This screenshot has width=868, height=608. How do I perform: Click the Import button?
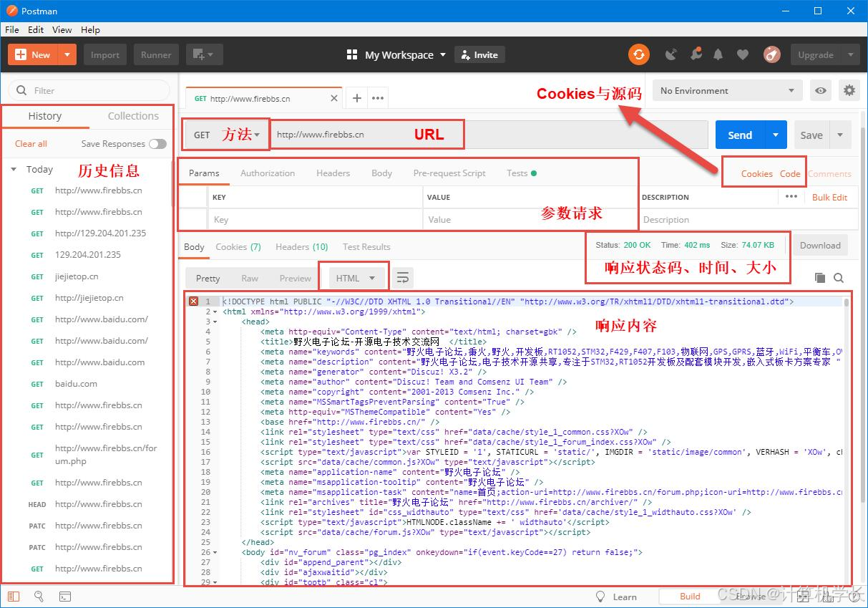(105, 54)
